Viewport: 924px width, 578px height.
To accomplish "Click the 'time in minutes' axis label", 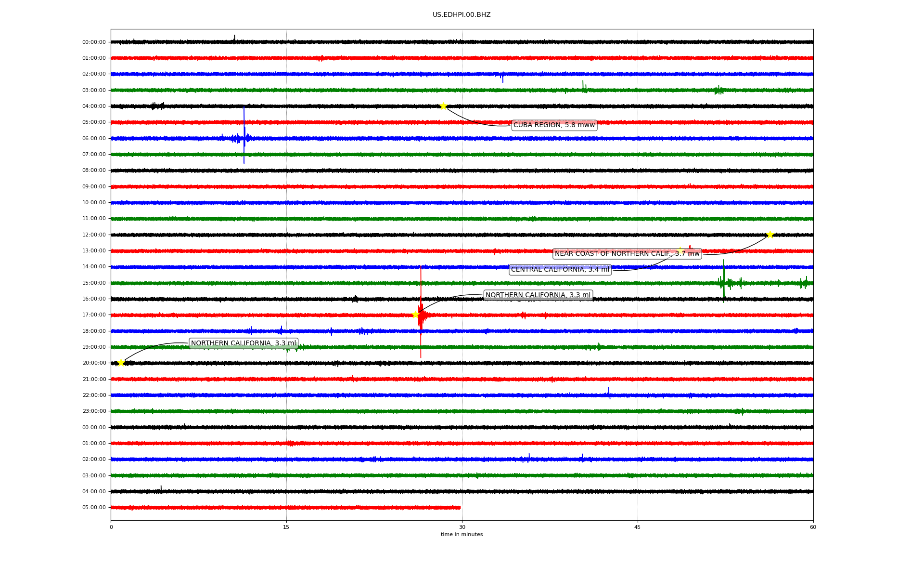I will (x=462, y=534).
